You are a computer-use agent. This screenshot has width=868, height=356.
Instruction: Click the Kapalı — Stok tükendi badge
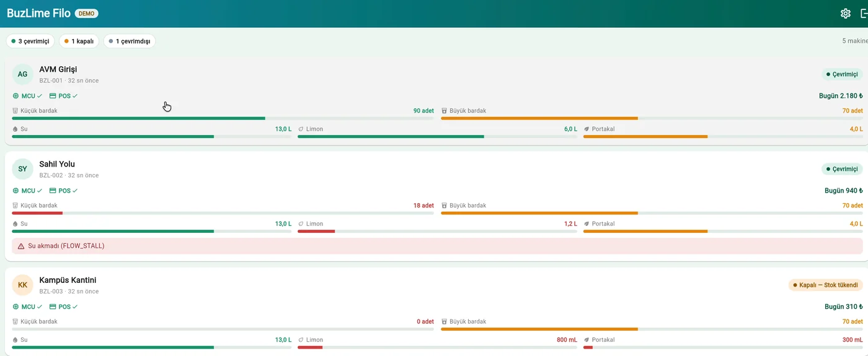point(825,285)
